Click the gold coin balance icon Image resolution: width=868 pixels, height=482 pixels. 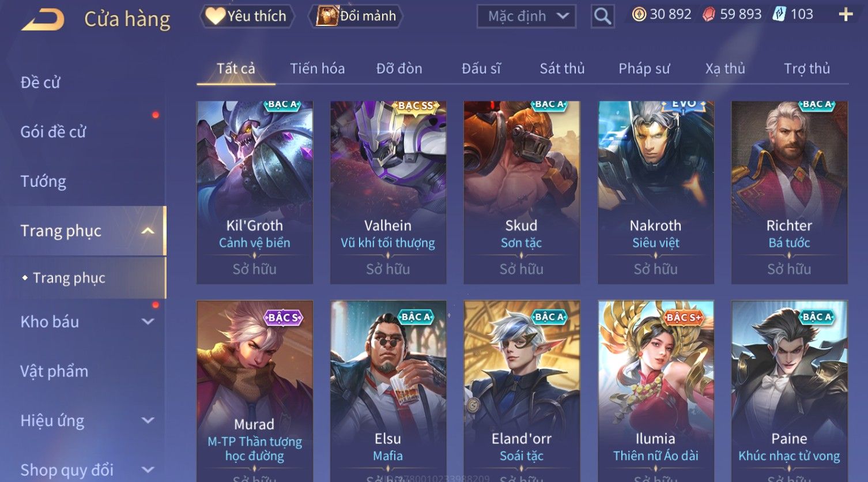(x=639, y=14)
